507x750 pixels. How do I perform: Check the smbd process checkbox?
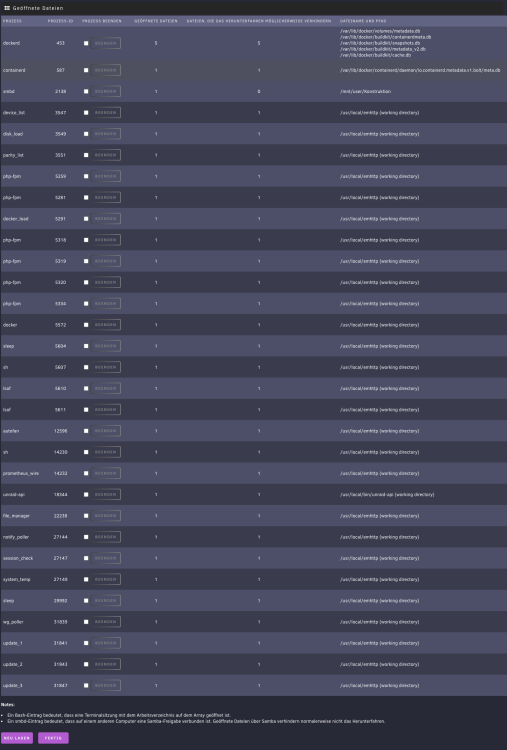click(86, 91)
